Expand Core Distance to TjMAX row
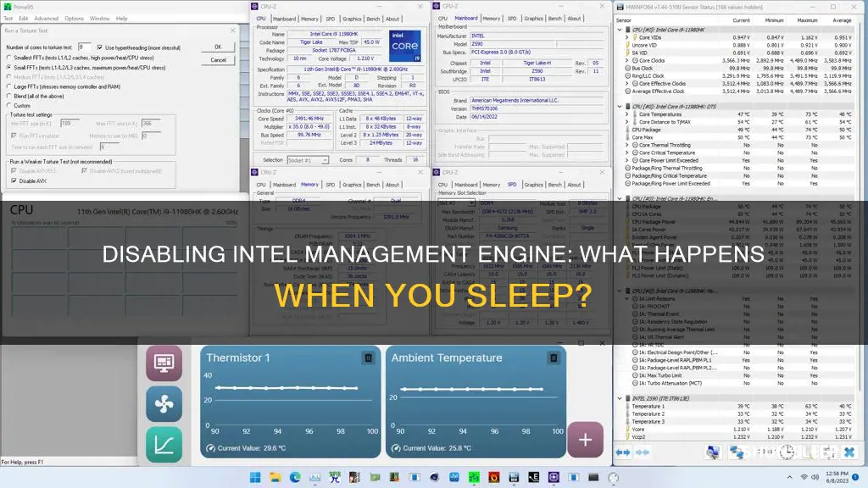This screenshot has width=868, height=488. [627, 122]
